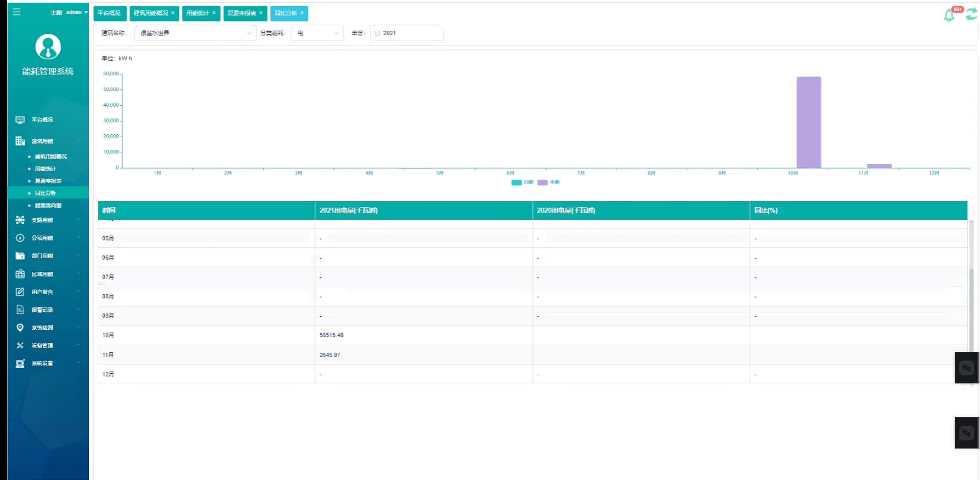Viewport: 980px width, 480px height.
Task: Toggle the 本期 series in chart legend
Action: point(548,182)
